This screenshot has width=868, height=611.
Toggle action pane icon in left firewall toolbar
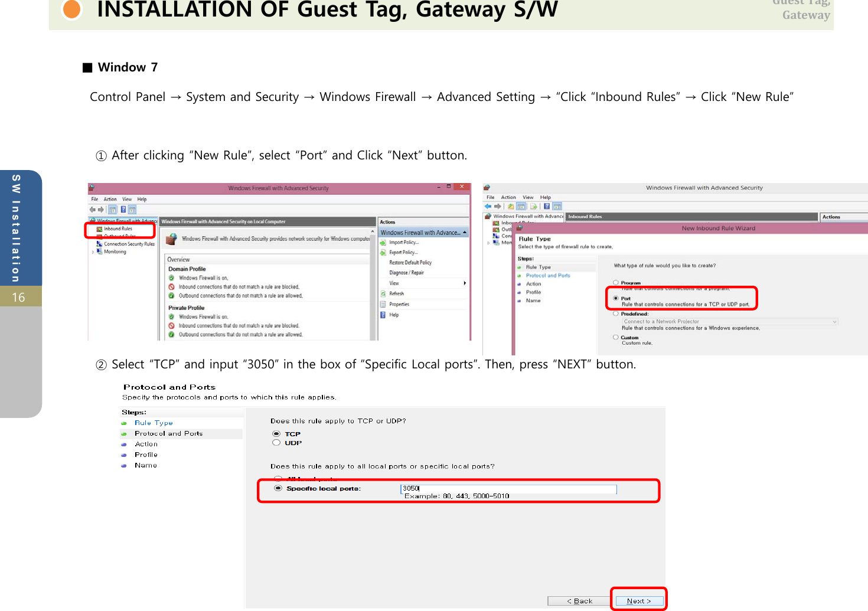click(132, 210)
